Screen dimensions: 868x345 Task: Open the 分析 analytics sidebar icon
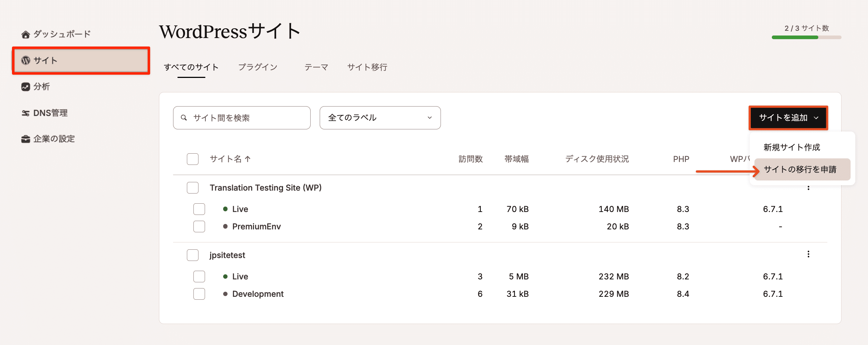tap(25, 87)
